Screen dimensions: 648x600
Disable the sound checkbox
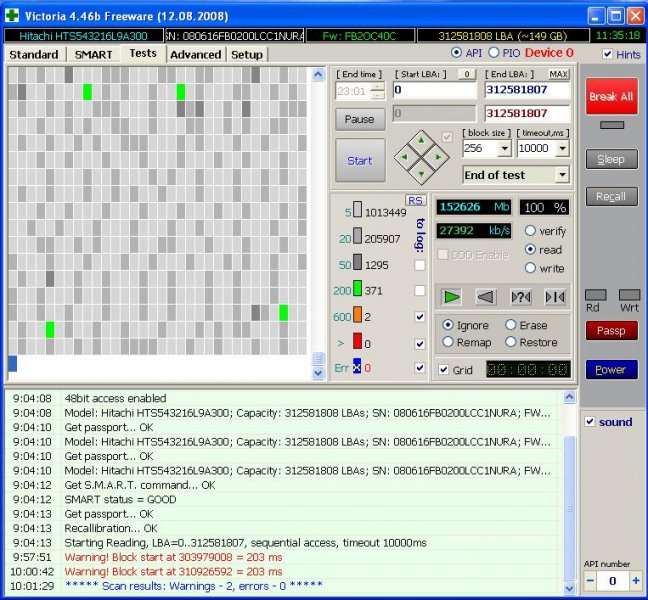tap(591, 422)
